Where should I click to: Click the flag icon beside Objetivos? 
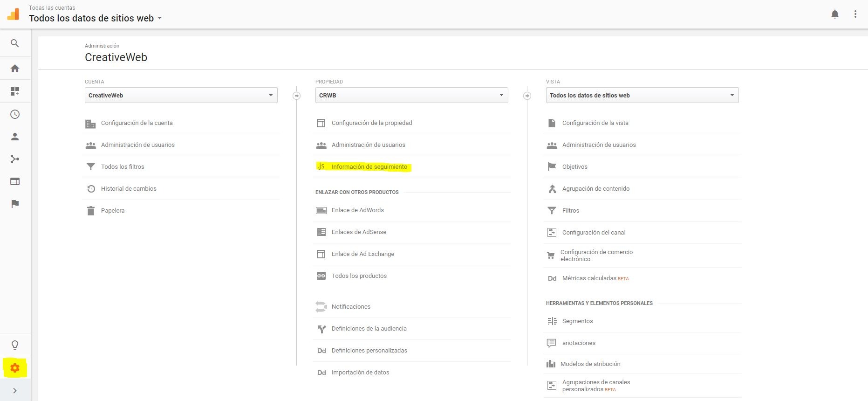pyautogui.click(x=552, y=166)
